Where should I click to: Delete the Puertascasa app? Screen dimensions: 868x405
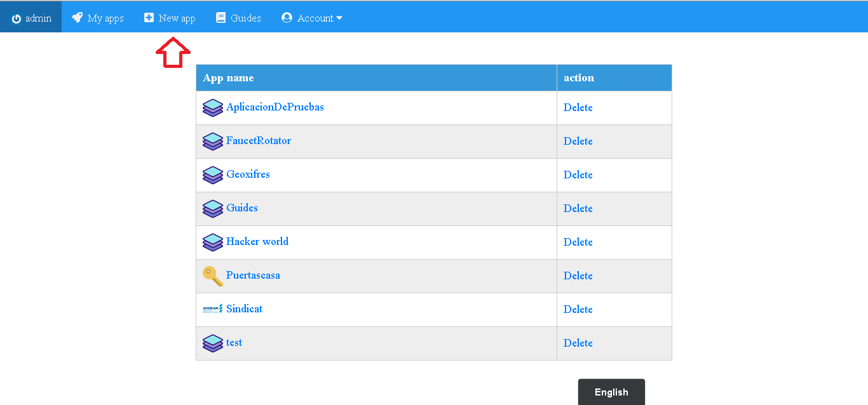(578, 276)
